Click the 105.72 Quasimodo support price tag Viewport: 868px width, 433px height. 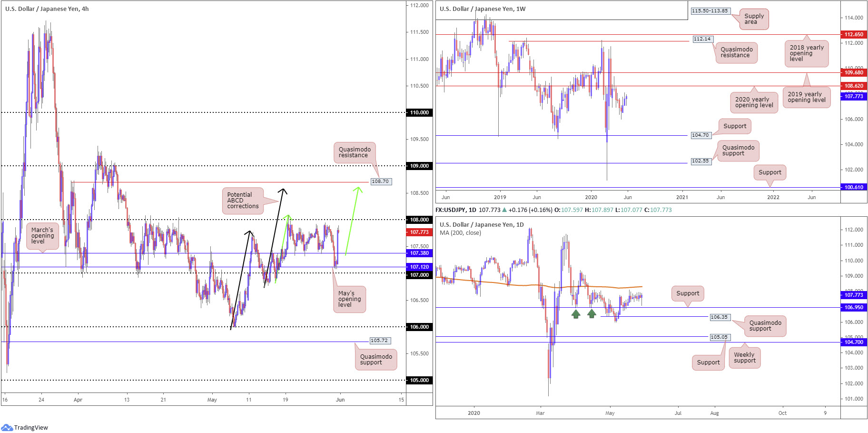379,341
